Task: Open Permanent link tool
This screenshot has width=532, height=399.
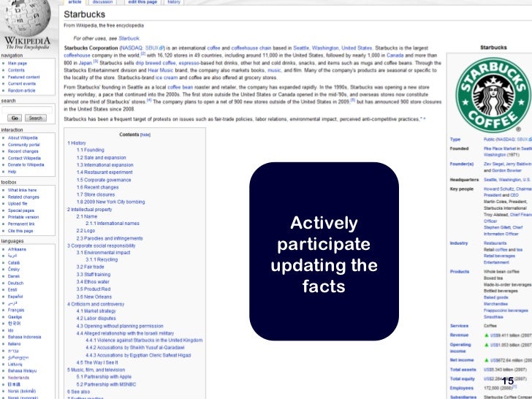Action: 21,224
